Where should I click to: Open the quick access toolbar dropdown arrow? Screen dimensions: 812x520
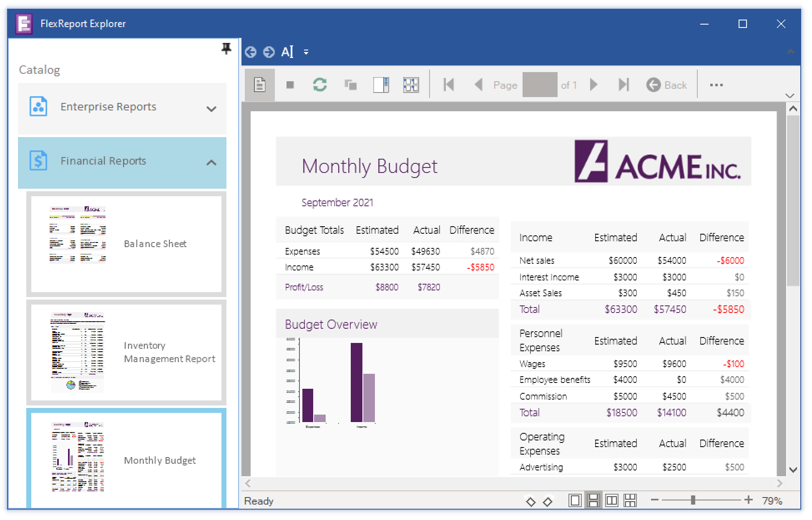tap(306, 52)
